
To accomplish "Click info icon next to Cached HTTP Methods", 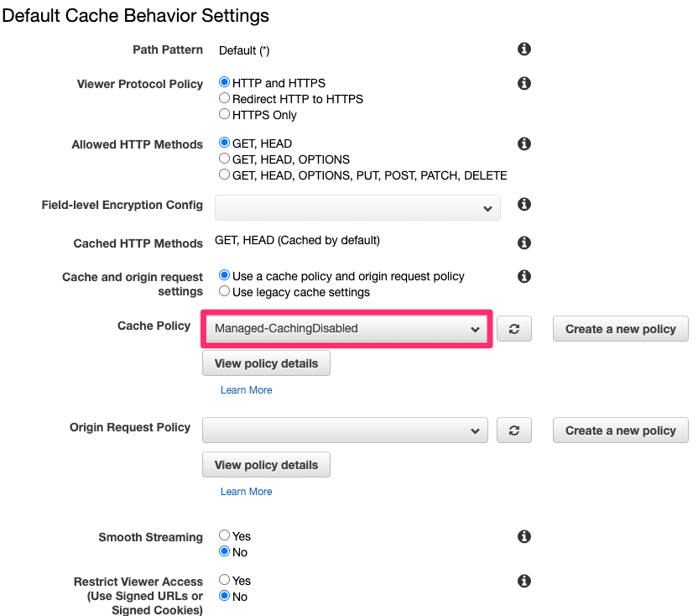I will point(524,243).
